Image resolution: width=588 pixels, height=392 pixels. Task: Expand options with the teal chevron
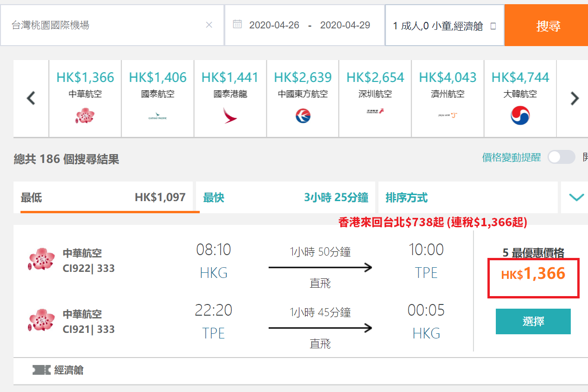576,197
